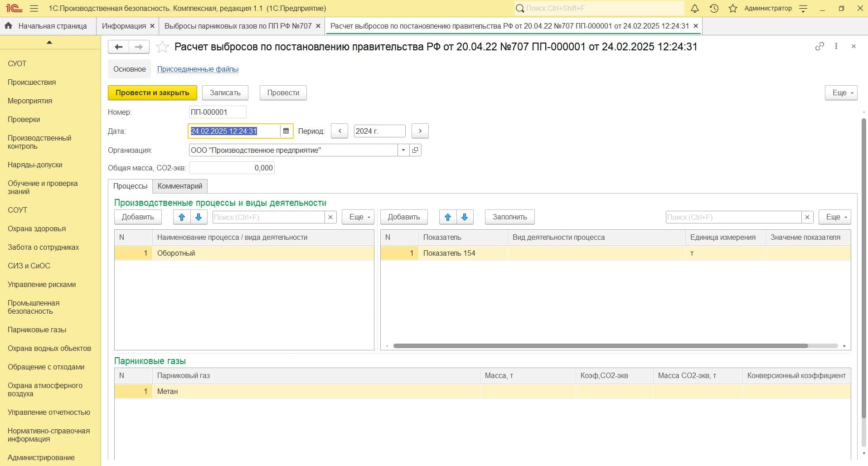Select the Комментарий tab

pos(180,186)
